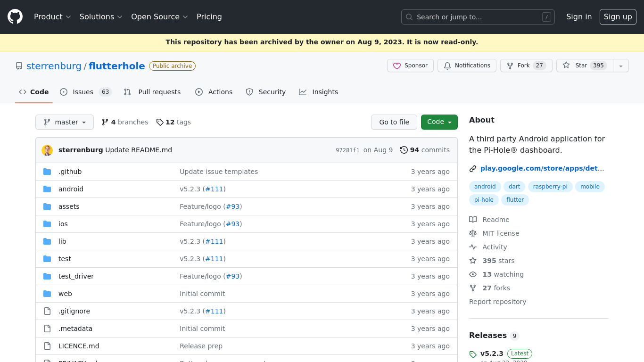Open the test folder
The width and height of the screenshot is (644, 362).
[x=65, y=259]
